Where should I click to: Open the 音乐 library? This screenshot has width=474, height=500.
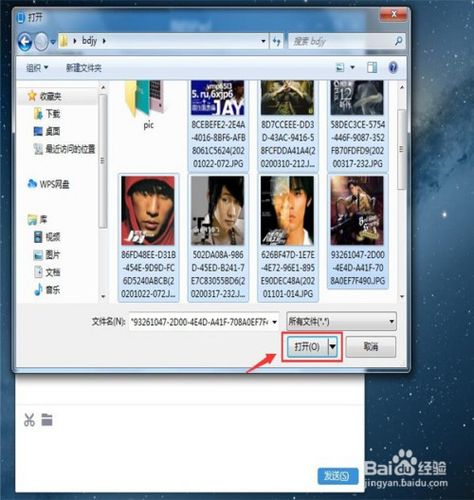click(53, 290)
